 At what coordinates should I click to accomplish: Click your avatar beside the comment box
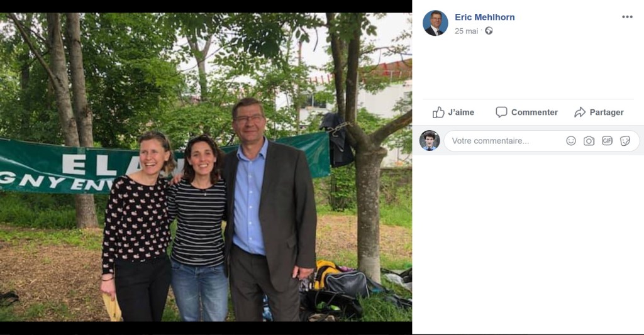[x=430, y=141]
